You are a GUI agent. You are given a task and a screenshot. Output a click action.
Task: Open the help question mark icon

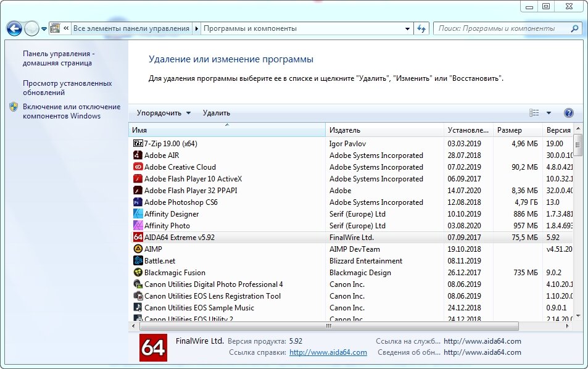568,113
